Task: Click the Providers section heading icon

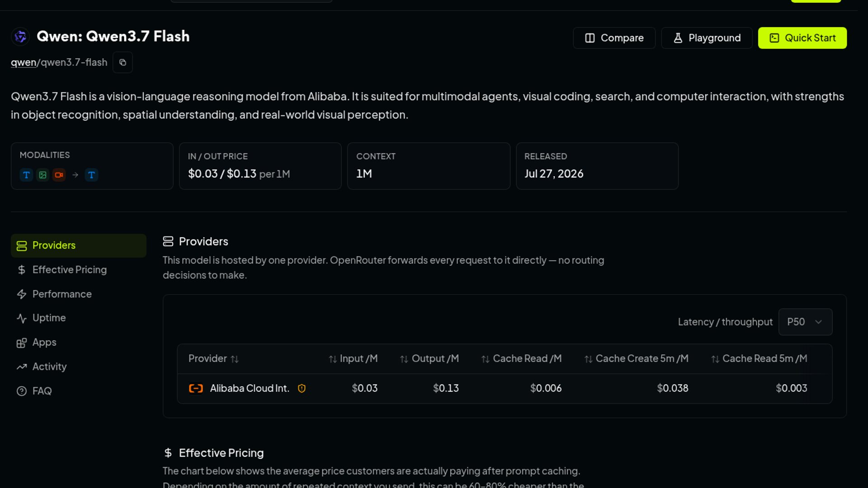Action: 168,241
